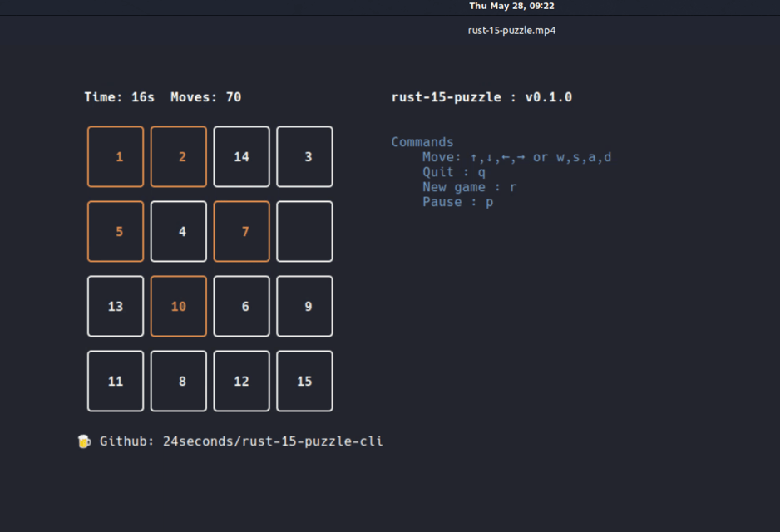
Task: Select puzzle tile 14
Action: pos(241,156)
